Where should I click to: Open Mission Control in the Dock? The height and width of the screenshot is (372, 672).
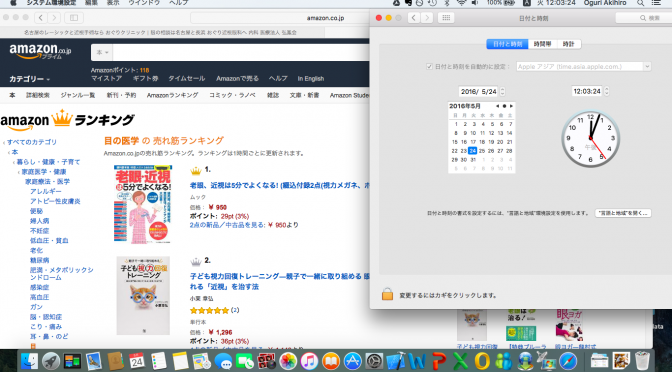coord(72,361)
